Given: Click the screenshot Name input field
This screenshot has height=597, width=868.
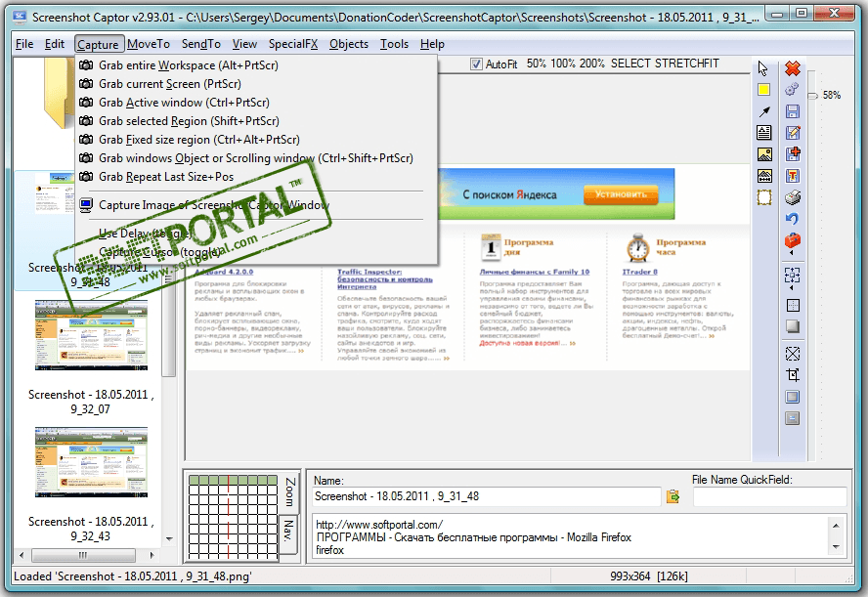Looking at the screenshot, I should click(487, 497).
